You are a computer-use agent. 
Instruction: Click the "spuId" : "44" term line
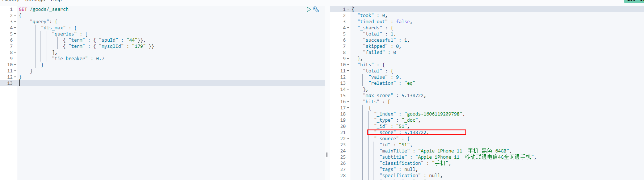[x=104, y=40]
